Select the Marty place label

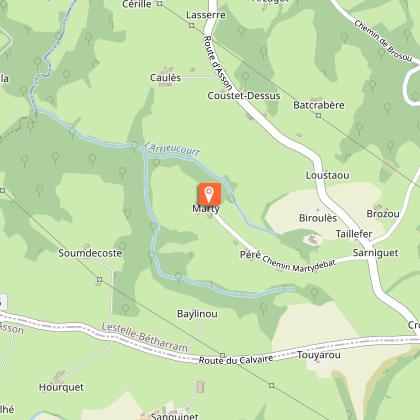pos(206,209)
